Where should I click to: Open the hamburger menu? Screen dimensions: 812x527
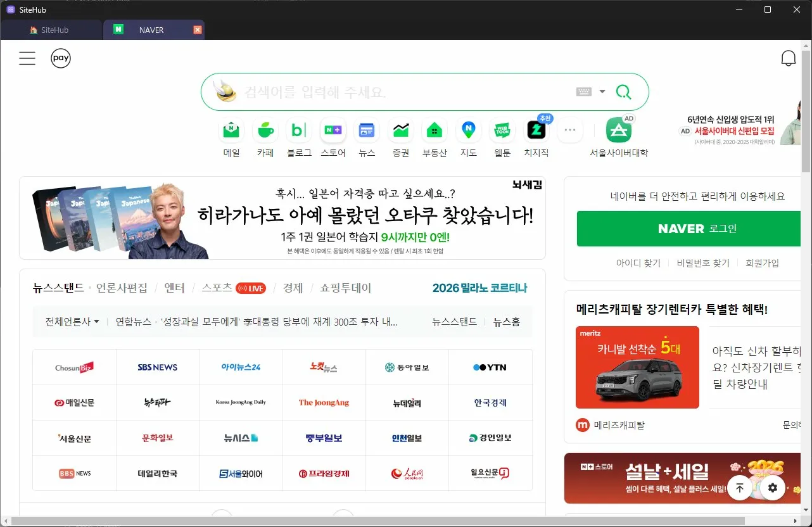click(27, 58)
